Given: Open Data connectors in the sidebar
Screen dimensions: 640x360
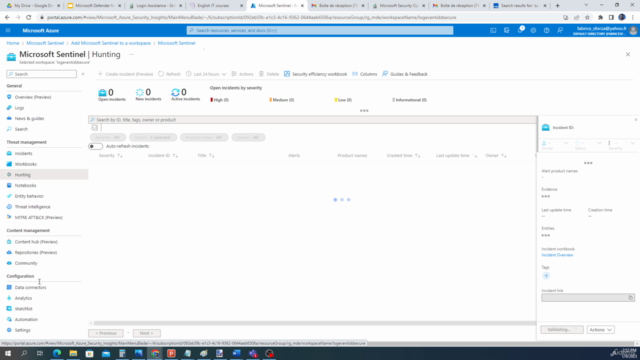Looking at the screenshot, I should tap(30, 287).
